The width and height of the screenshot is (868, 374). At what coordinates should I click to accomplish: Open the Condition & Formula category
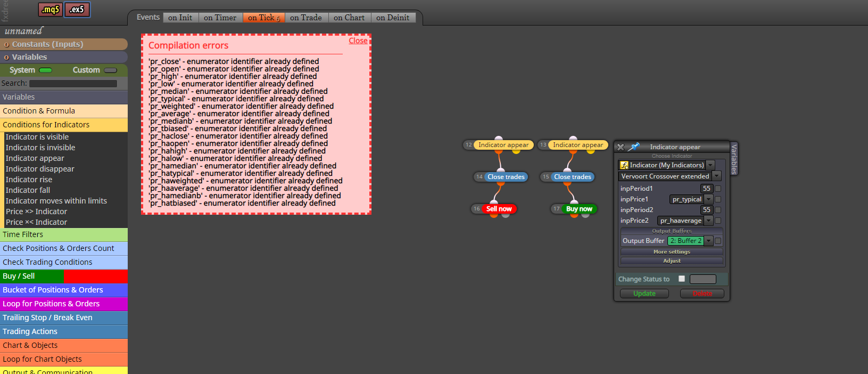(x=64, y=111)
